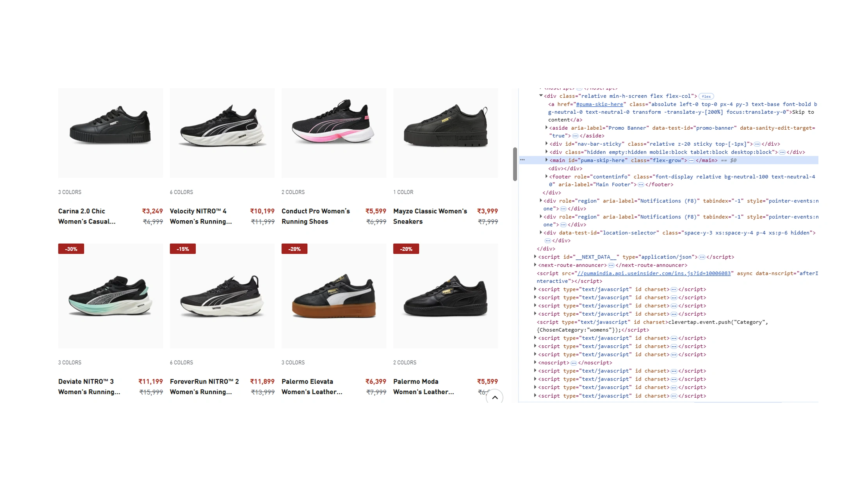Screen dimensions: 868x491
Task: Click the Velocity NITRO 4 Women's Running title
Action: coord(201,216)
